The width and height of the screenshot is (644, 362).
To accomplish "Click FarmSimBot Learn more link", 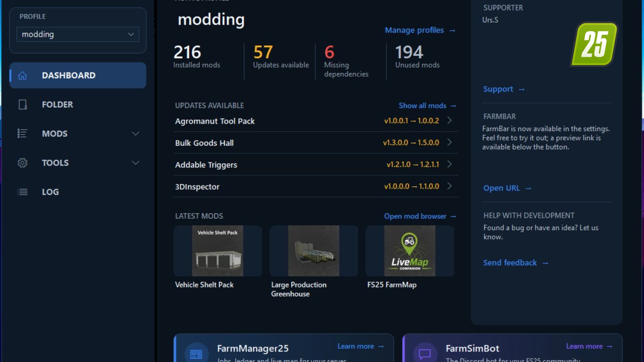I will point(589,346).
